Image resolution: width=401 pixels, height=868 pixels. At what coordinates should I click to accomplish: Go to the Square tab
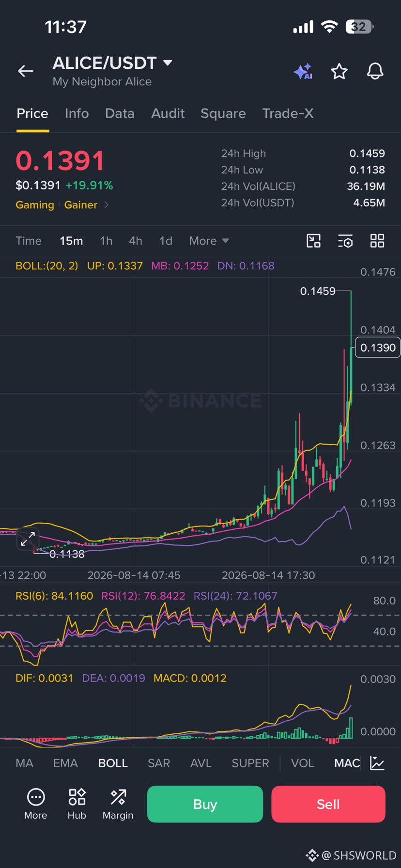[223, 113]
